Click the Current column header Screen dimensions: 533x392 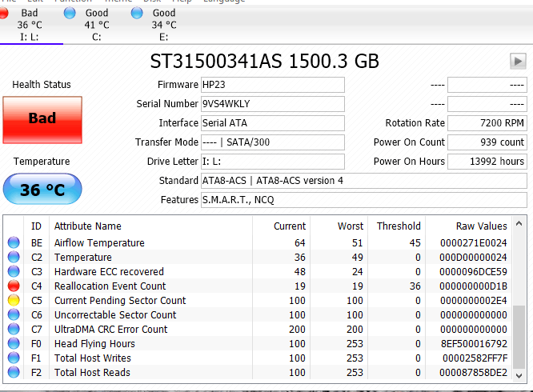click(x=281, y=226)
